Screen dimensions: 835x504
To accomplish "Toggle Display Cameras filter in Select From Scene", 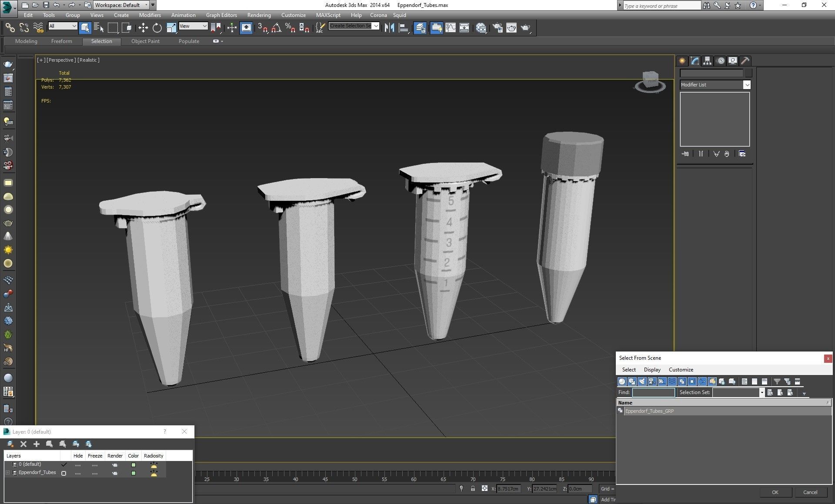I will pyautogui.click(x=652, y=381).
